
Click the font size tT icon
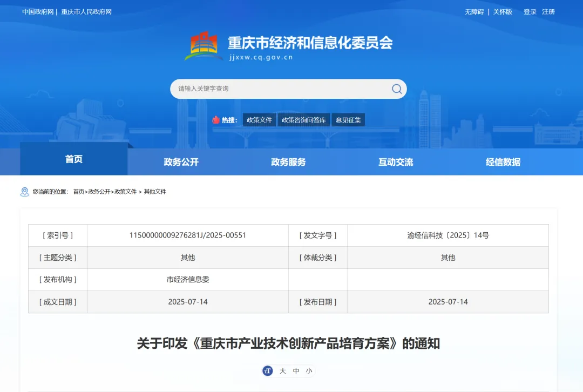point(268,371)
